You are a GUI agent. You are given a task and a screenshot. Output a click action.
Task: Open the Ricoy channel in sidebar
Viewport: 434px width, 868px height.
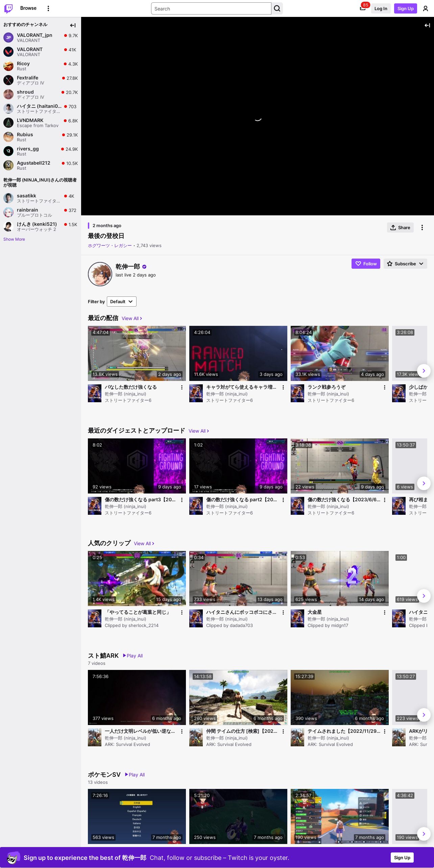tap(41, 66)
